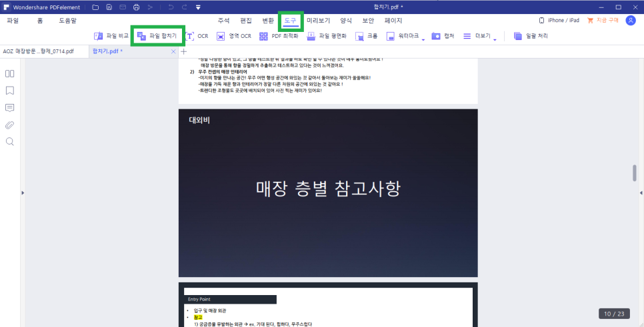
Task: Expand the right side panel arrow
Action: coord(641,193)
